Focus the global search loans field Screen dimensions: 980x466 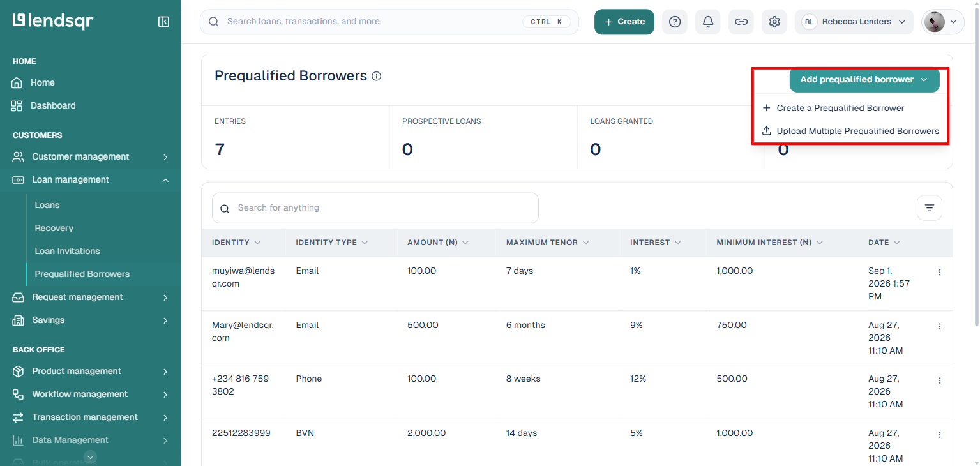click(x=389, y=22)
